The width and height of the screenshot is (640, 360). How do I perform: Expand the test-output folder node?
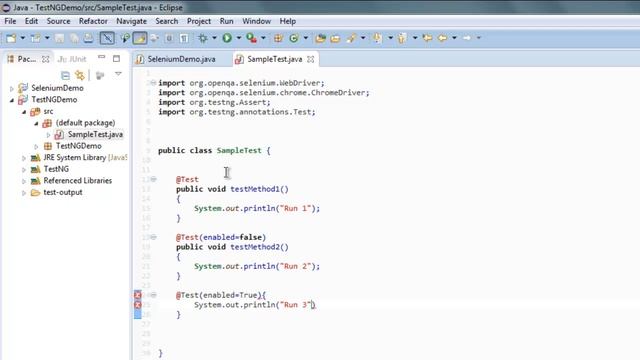tap(24, 193)
